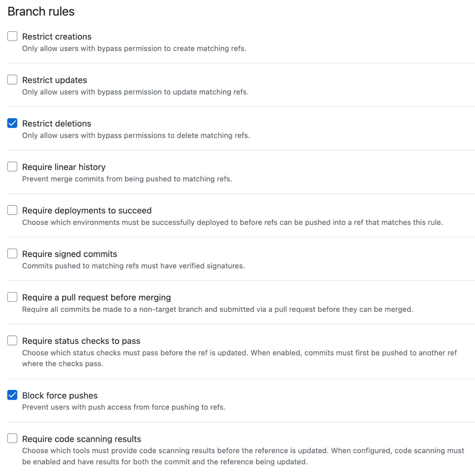Select the "Block force pushes" rule label

point(60,396)
